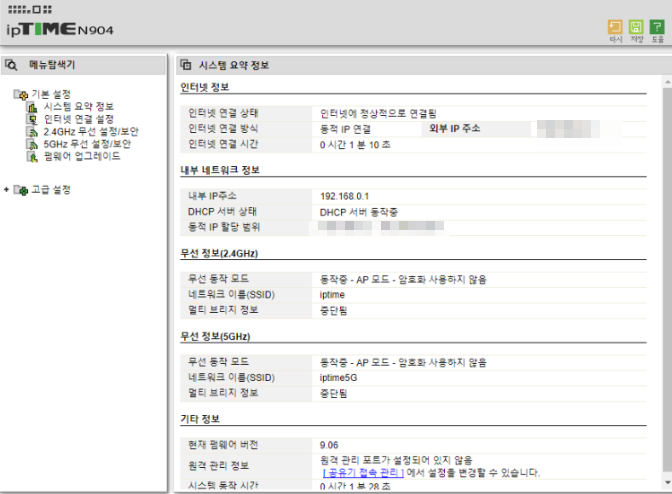
Task: Click the internal IP value 192.168.0.1
Action: pos(344,196)
